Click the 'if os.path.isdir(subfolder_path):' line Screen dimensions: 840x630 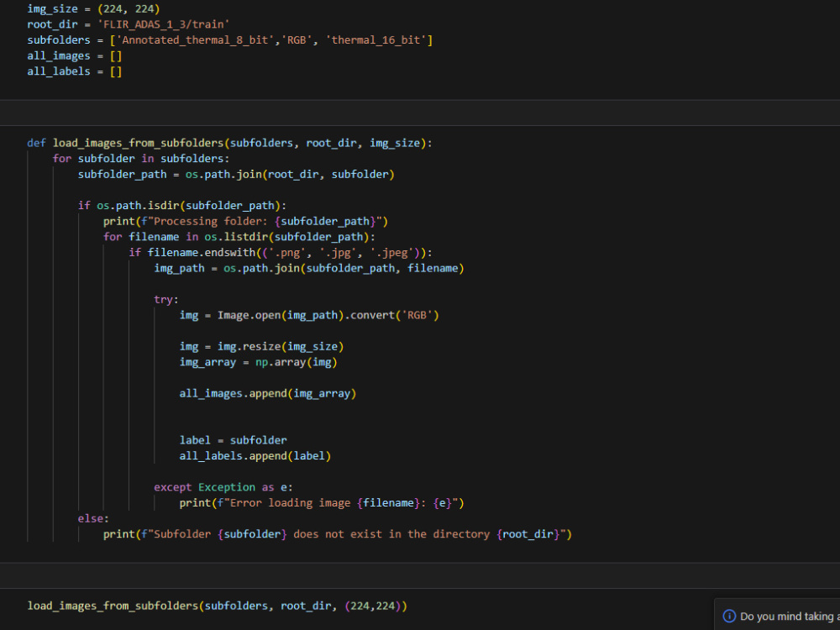pyautogui.click(x=182, y=206)
